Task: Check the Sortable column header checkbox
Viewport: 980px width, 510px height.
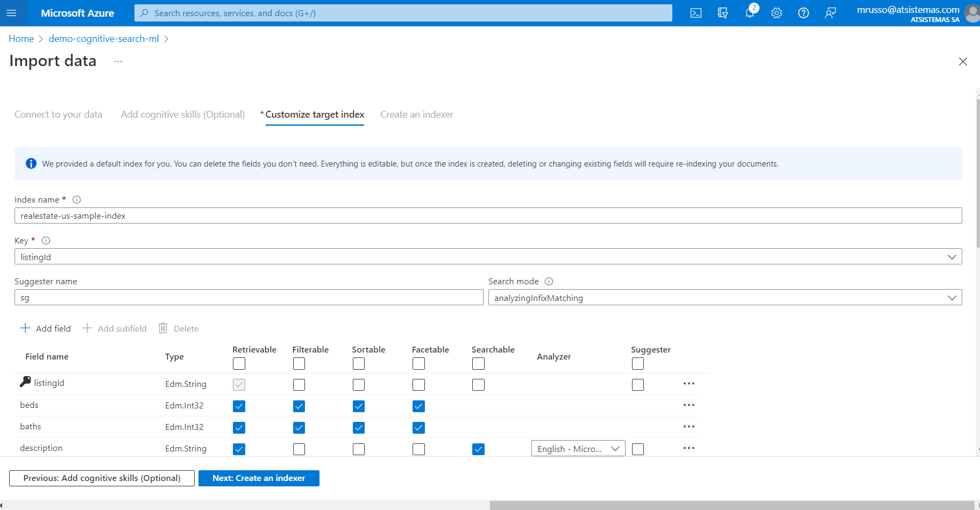Action: 359,364
